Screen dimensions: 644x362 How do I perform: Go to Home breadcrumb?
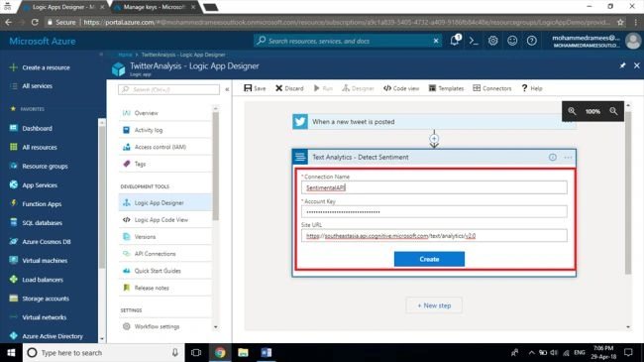pos(125,55)
